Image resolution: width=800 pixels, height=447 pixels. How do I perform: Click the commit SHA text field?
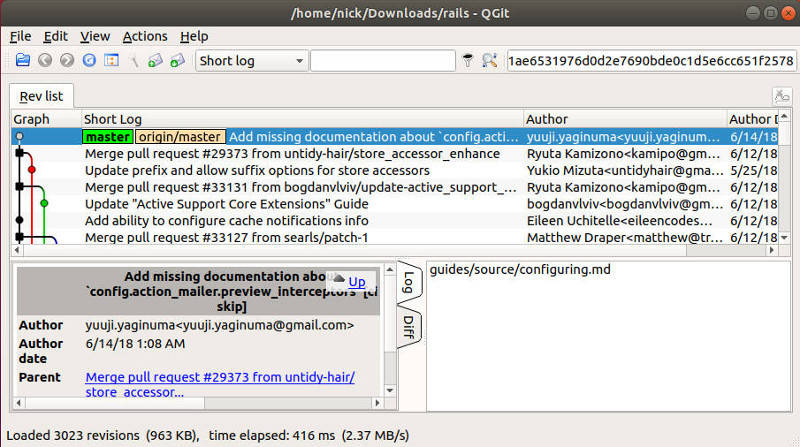coord(650,61)
